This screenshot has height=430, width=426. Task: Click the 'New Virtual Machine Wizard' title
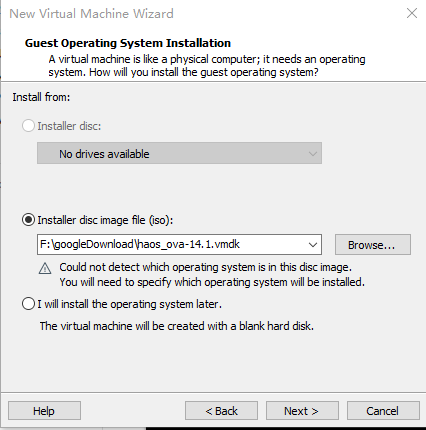[91, 14]
